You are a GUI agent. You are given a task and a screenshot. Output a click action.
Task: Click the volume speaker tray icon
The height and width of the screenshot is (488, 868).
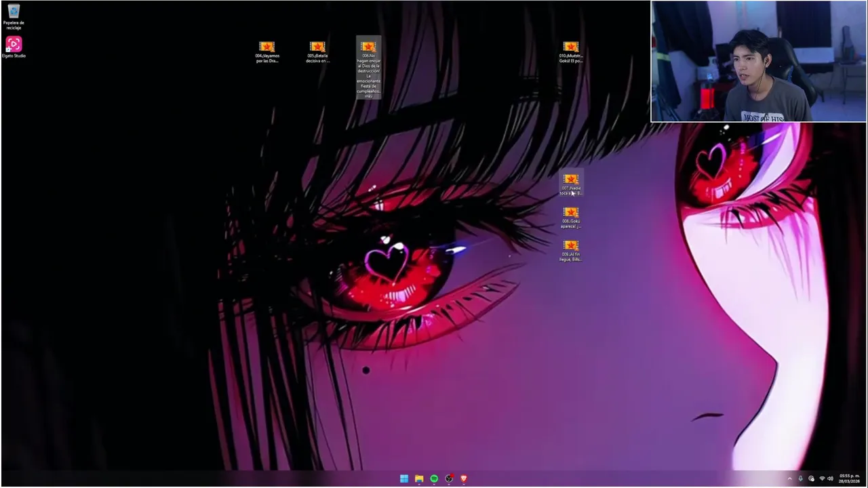(830, 479)
